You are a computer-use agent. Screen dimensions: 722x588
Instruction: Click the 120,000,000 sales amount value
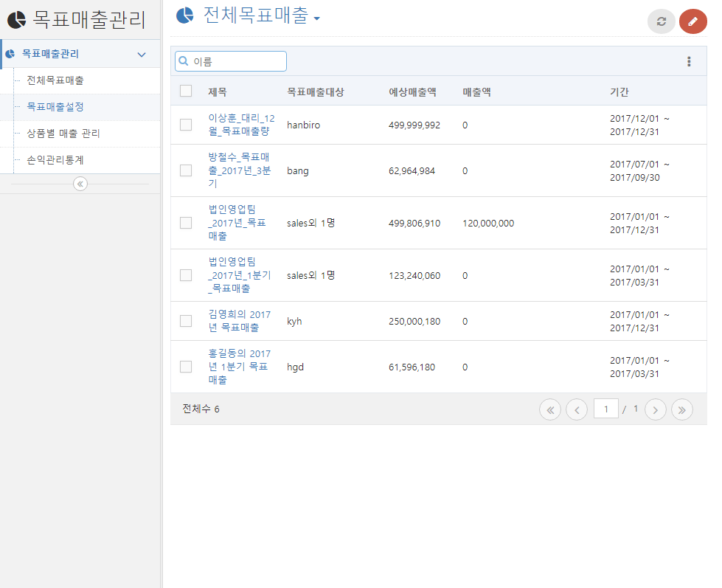[488, 224]
